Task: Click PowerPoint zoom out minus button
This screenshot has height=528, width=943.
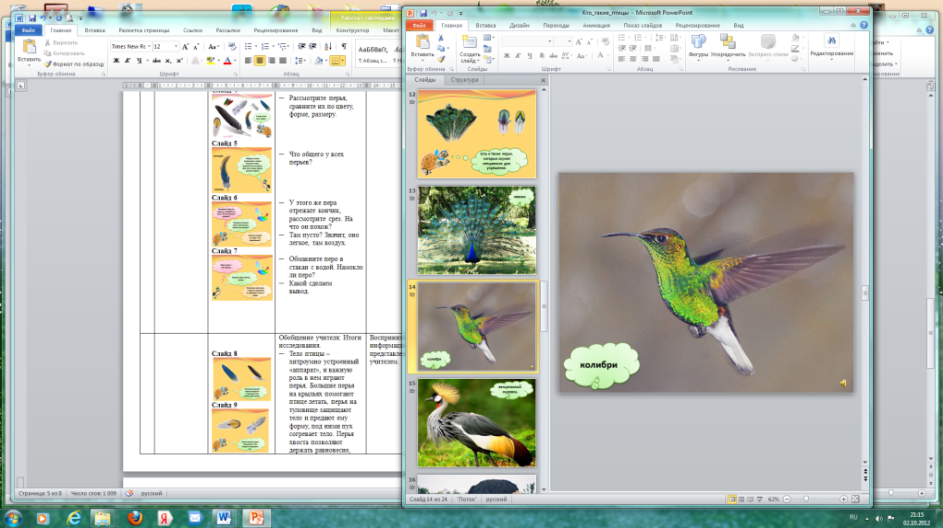Action: point(787,499)
